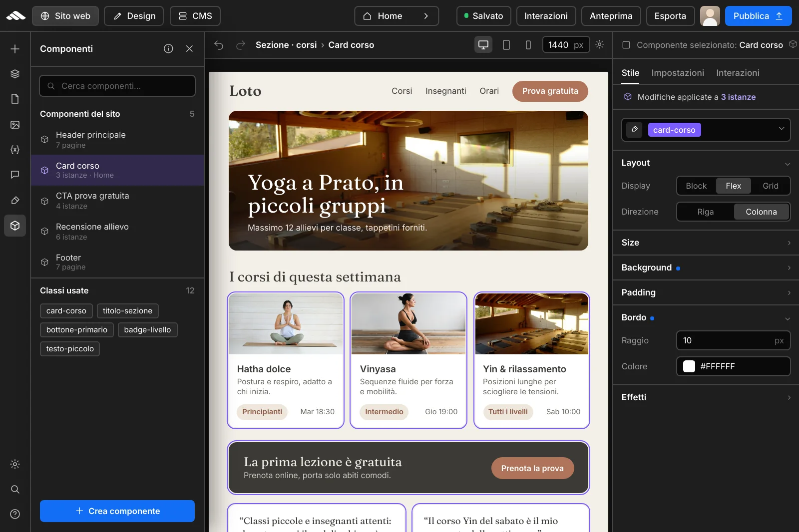
Task: Open the comments icon in left rail
Action: [15, 175]
